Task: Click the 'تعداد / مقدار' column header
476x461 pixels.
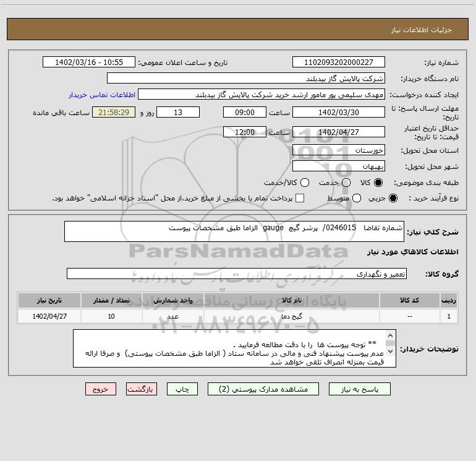Action: tap(111, 300)
